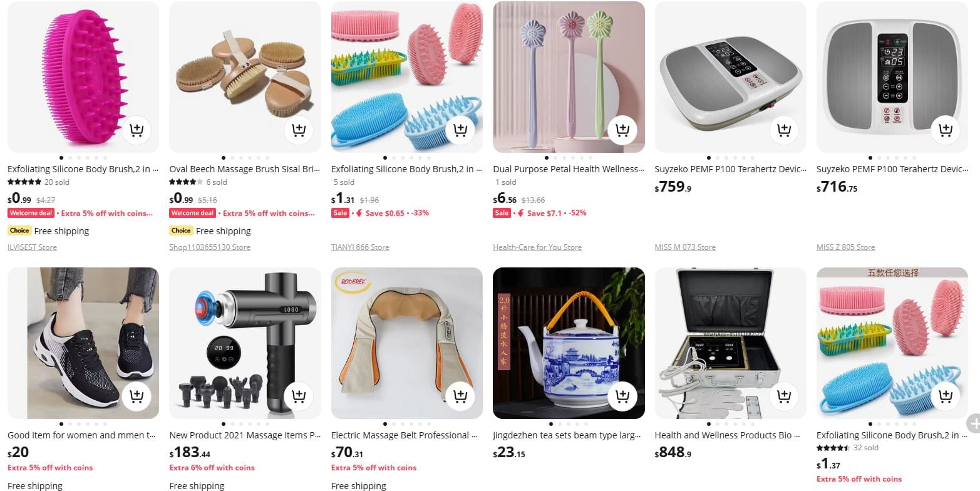Add Electric Massage Belt to cart
Screen dimensions: 980x491
[460, 396]
